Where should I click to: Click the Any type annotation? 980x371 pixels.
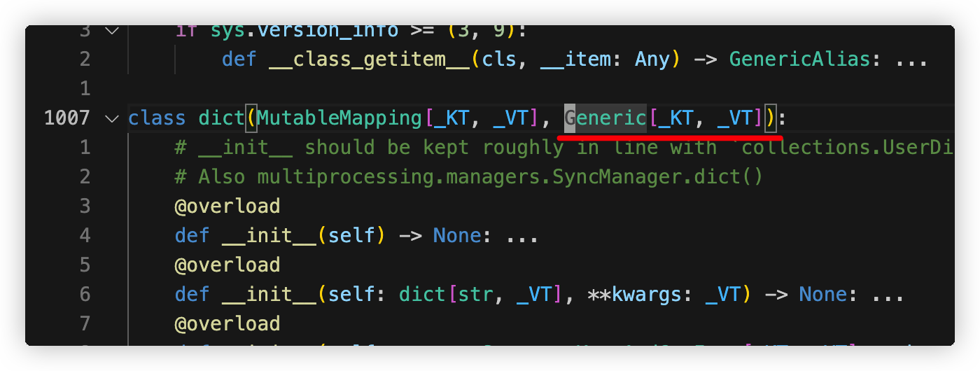click(652, 59)
